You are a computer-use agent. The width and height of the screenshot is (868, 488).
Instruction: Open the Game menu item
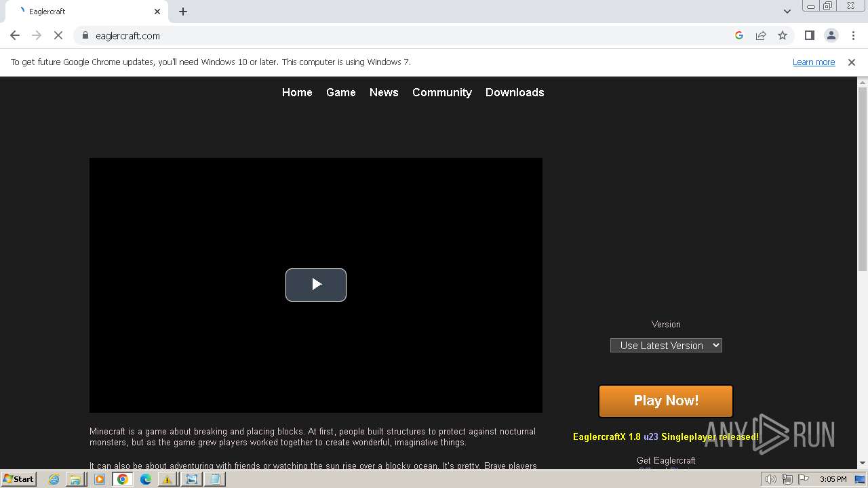pyautogui.click(x=340, y=92)
